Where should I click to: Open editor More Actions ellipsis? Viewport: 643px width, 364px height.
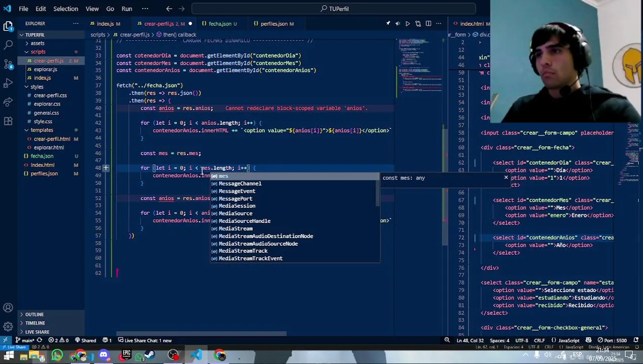point(438,23)
